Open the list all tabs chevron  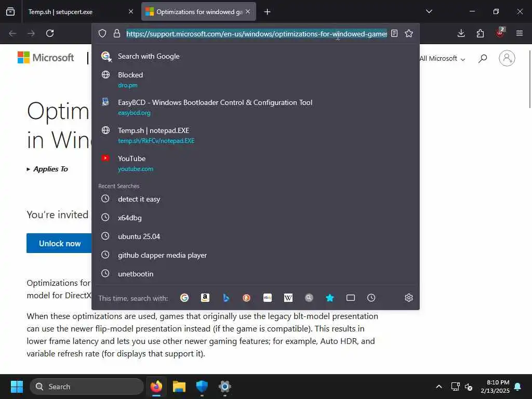429,11
